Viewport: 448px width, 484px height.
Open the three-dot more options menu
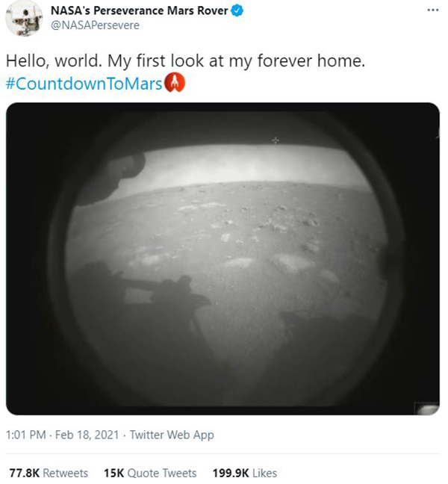click(433, 10)
